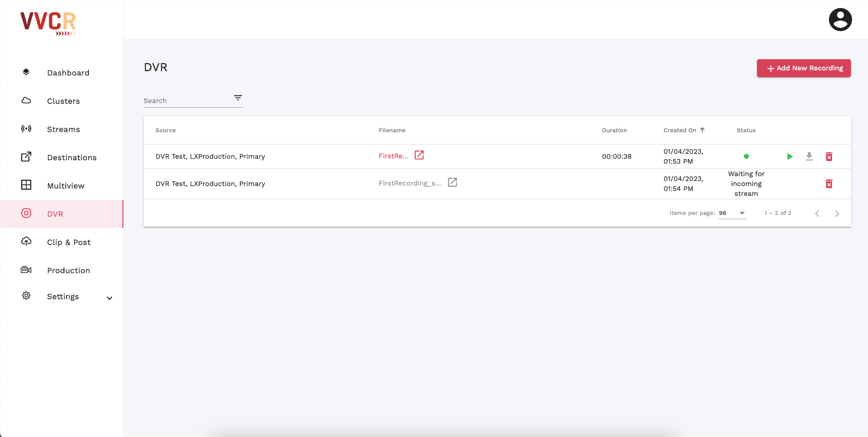
Task: Click first row DVR Test, LXProduction, Primary source
Action: coord(210,156)
